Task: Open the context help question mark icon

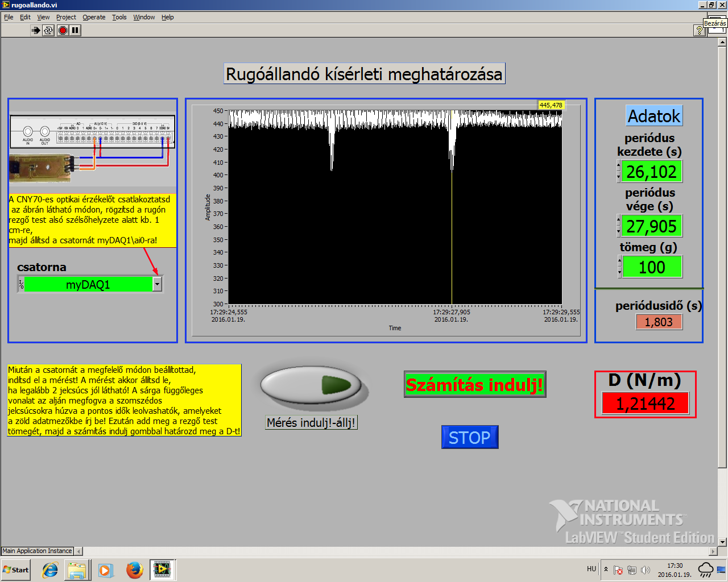Action: [700, 31]
